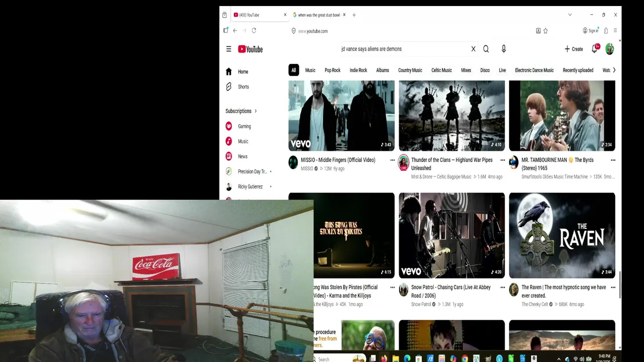Reload the page with the refresh icon
Viewport: 644px width, 362px height.
point(254,31)
